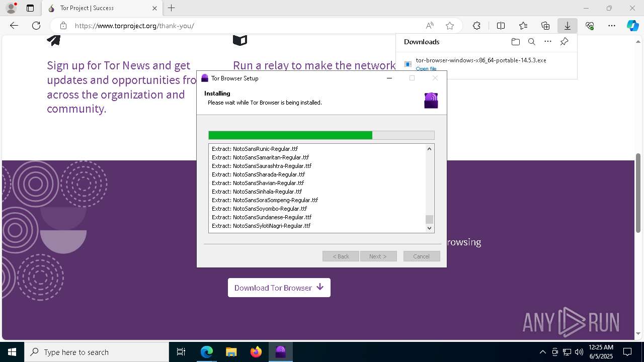This screenshot has width=644, height=362.
Task: Open a new tab
Action: pyautogui.click(x=172, y=8)
